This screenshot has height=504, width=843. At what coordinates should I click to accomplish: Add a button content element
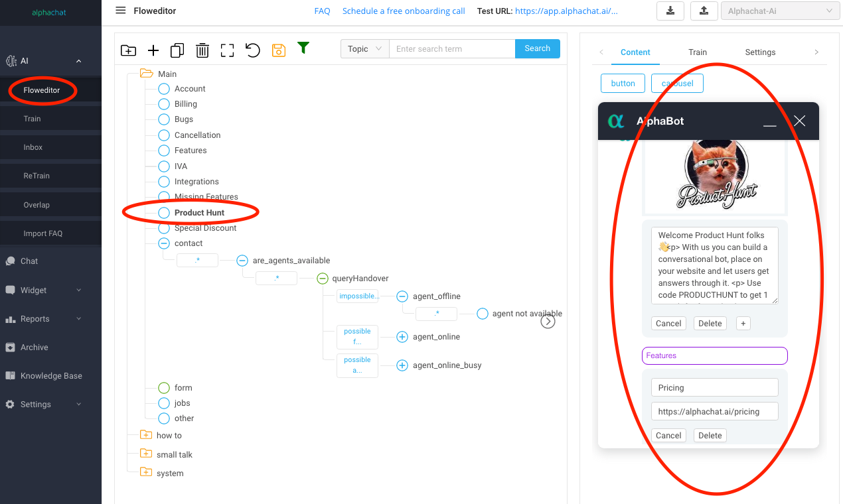(x=623, y=84)
